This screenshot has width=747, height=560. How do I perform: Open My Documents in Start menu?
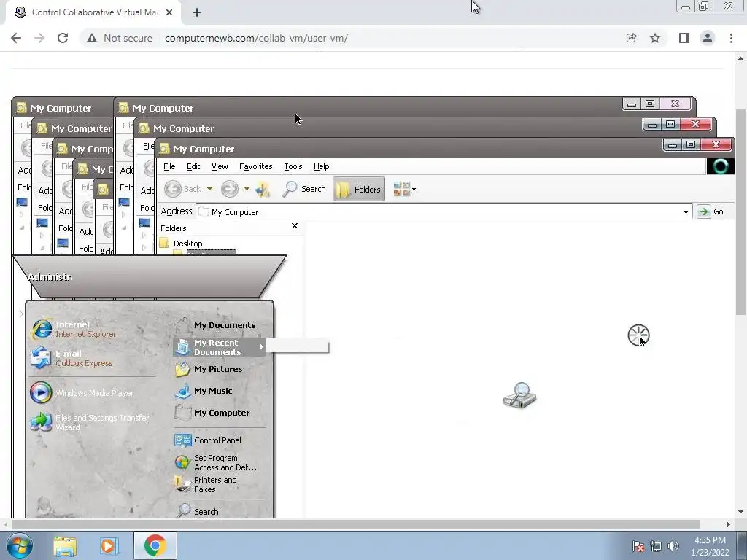tap(215, 325)
